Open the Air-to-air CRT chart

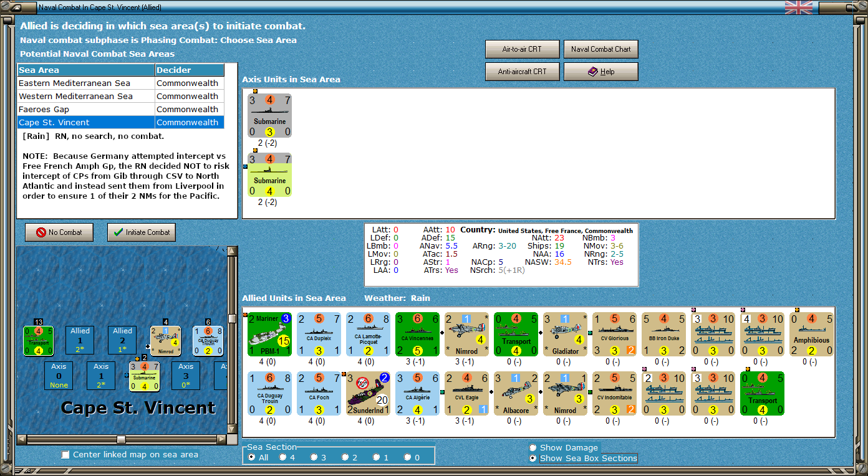[522, 49]
